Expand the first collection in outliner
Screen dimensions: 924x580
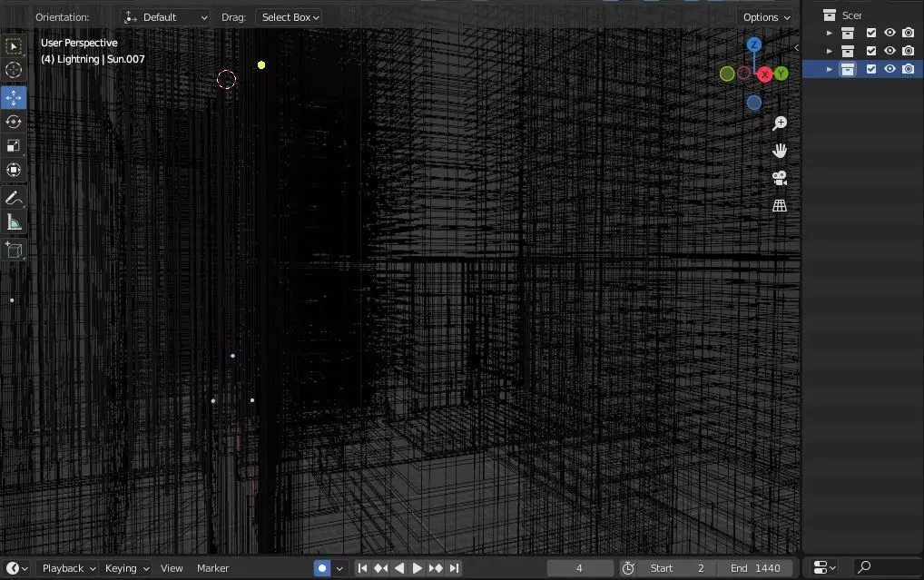click(x=829, y=33)
